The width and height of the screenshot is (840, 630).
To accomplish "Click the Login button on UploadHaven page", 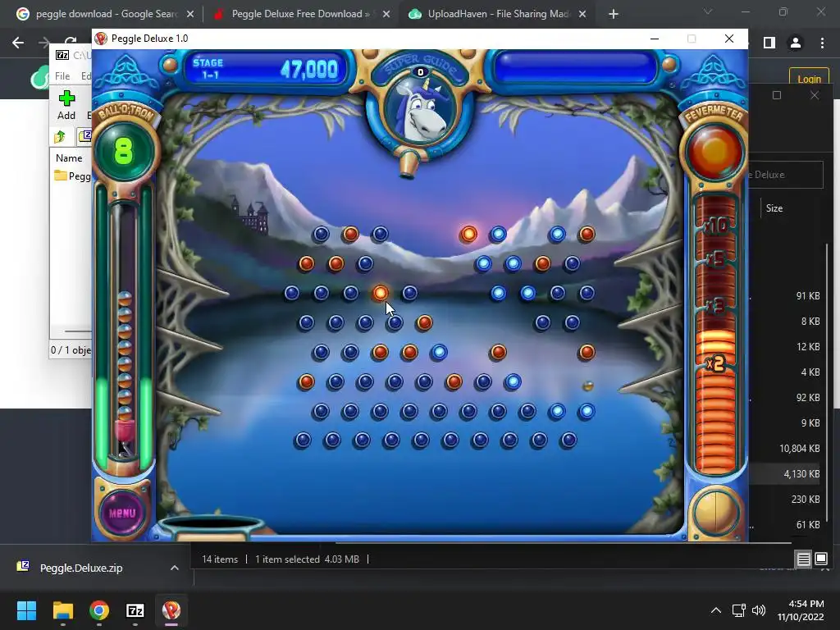I will coord(809,80).
